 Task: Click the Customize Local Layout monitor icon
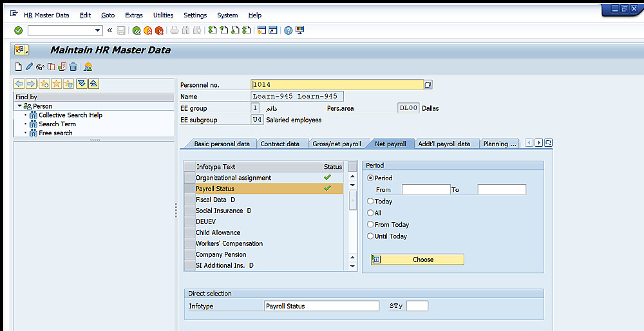click(x=300, y=30)
